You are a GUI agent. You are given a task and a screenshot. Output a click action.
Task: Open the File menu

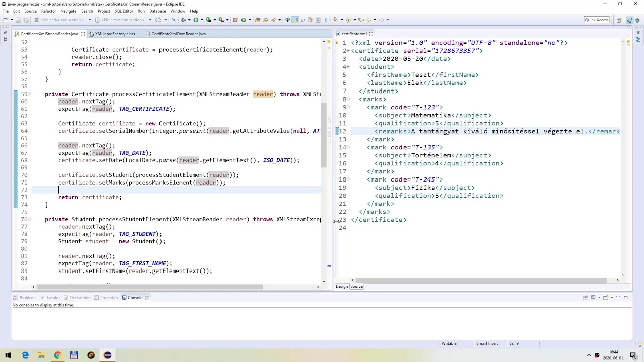pos(5,11)
